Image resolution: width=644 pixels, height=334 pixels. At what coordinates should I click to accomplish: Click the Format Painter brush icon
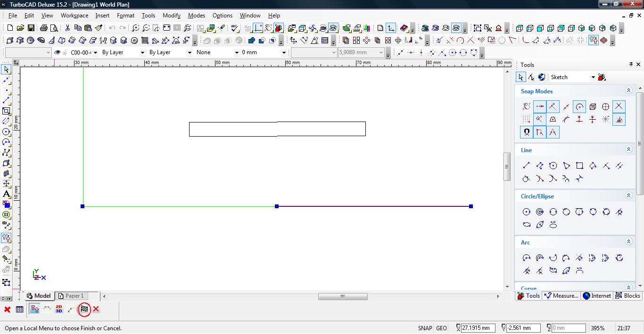(99, 28)
